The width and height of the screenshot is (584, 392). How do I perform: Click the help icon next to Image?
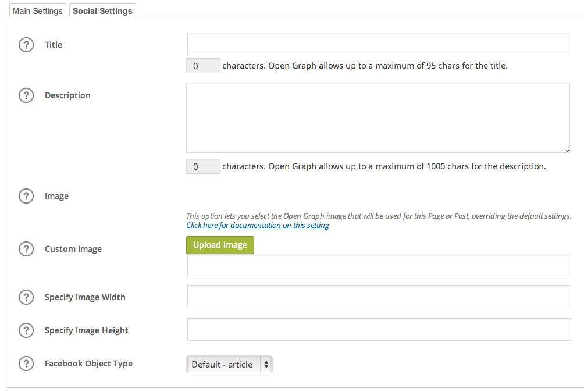tap(26, 196)
